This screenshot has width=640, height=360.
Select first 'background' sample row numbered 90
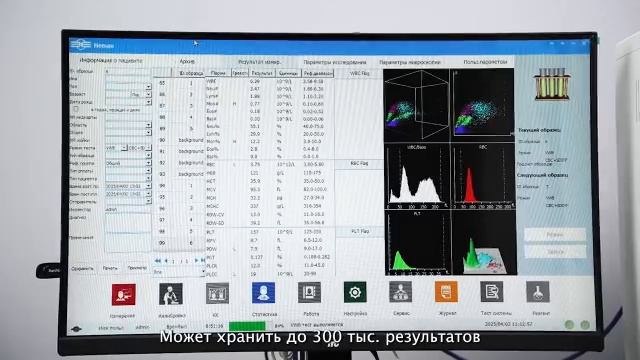click(178, 140)
